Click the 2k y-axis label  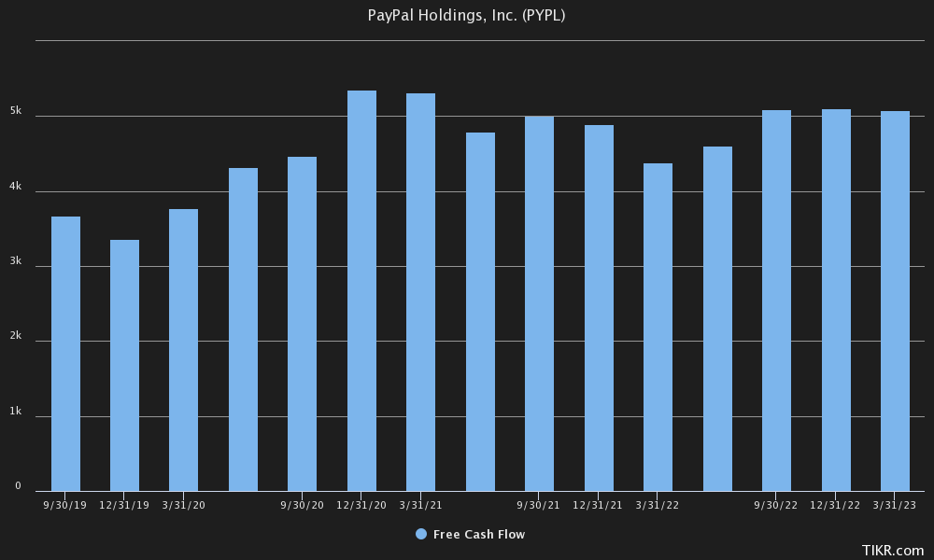16,336
